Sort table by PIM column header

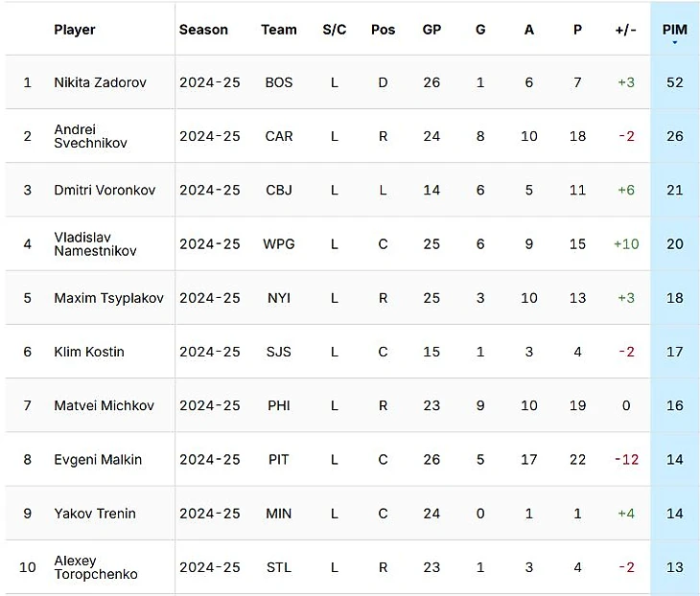click(x=674, y=30)
